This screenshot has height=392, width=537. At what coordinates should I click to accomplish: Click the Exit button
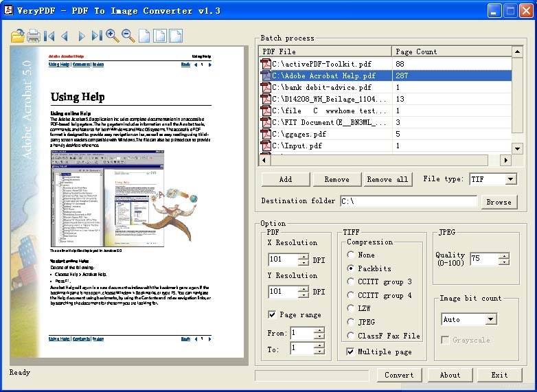click(500, 375)
